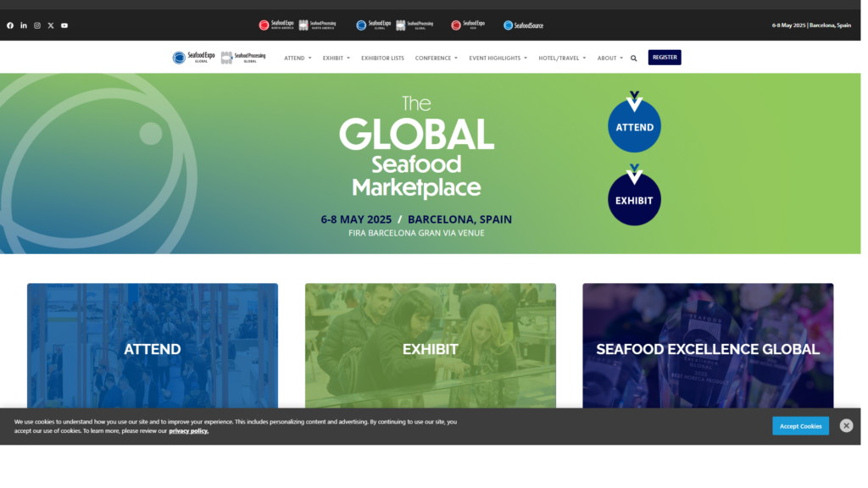This screenshot has width=868, height=488.
Task: Open the YouTube social link
Action: pyautogui.click(x=64, y=25)
